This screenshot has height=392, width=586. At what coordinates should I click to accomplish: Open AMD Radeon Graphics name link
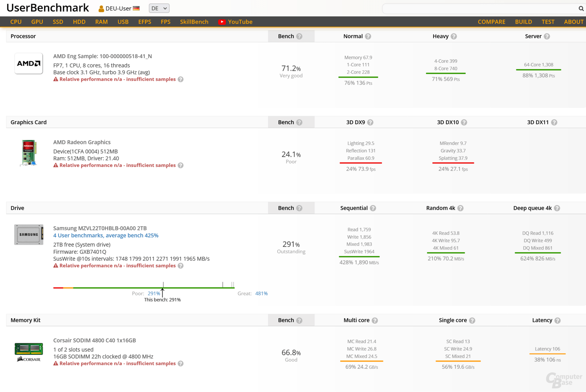click(82, 142)
